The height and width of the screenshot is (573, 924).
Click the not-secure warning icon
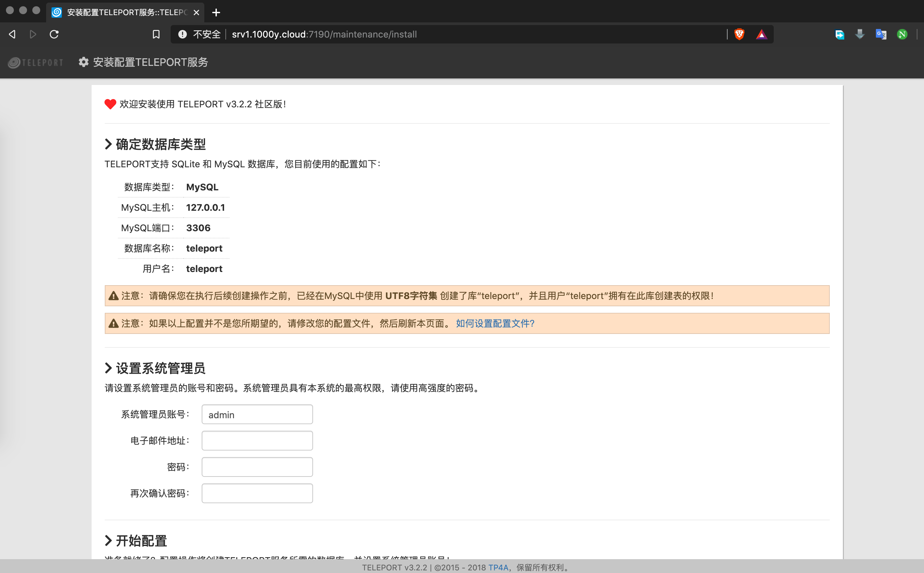(182, 35)
